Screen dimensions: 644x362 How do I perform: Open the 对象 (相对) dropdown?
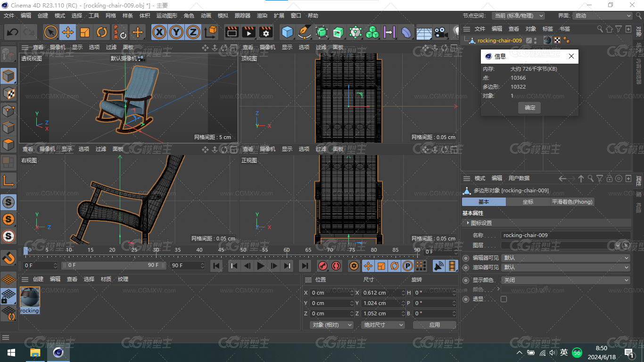point(332,325)
